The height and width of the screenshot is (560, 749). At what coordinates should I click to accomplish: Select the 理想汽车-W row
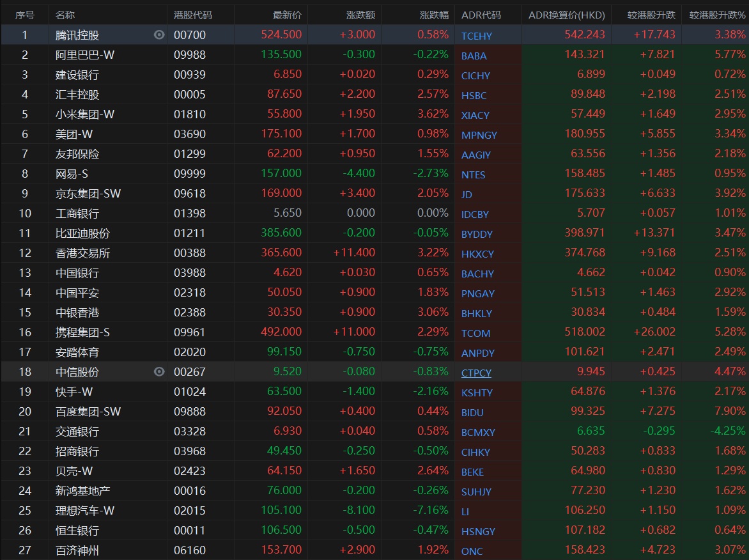point(85,511)
